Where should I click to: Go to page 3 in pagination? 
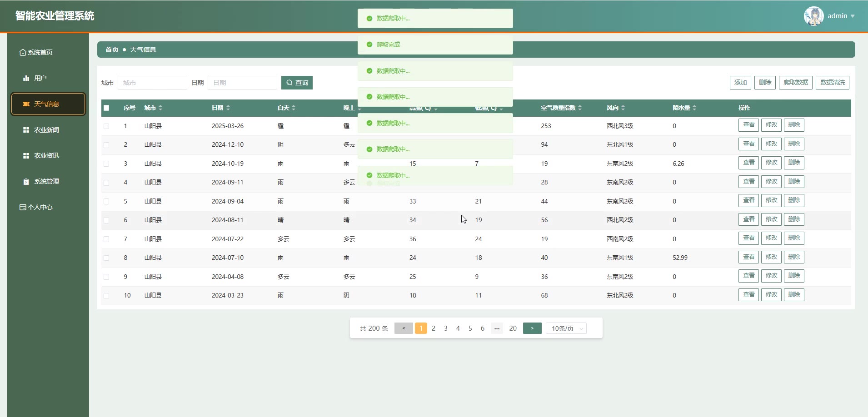click(446, 328)
